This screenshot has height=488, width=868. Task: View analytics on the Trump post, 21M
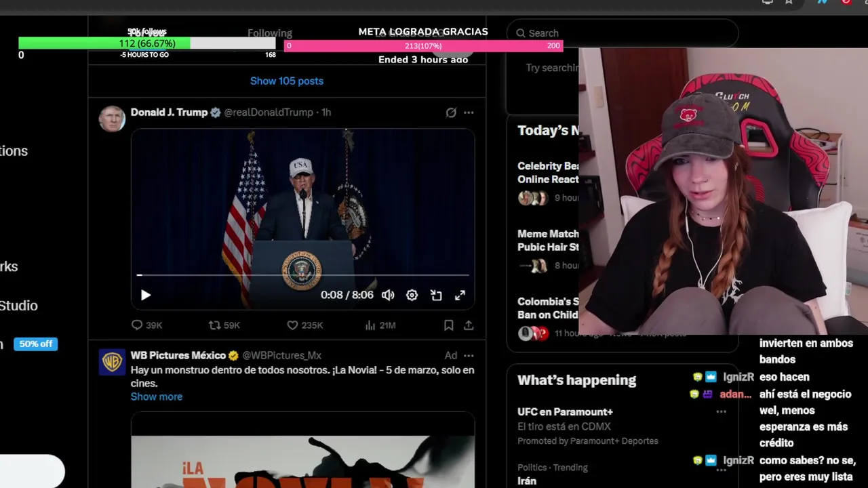click(380, 325)
